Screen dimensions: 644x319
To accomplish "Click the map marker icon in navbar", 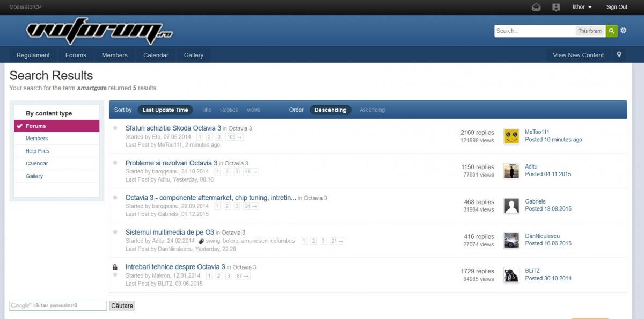I will click(x=619, y=55).
